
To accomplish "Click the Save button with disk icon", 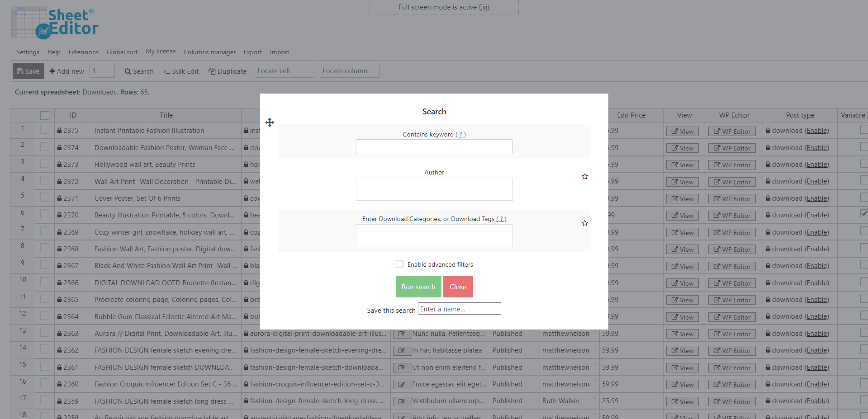I will click(x=28, y=71).
